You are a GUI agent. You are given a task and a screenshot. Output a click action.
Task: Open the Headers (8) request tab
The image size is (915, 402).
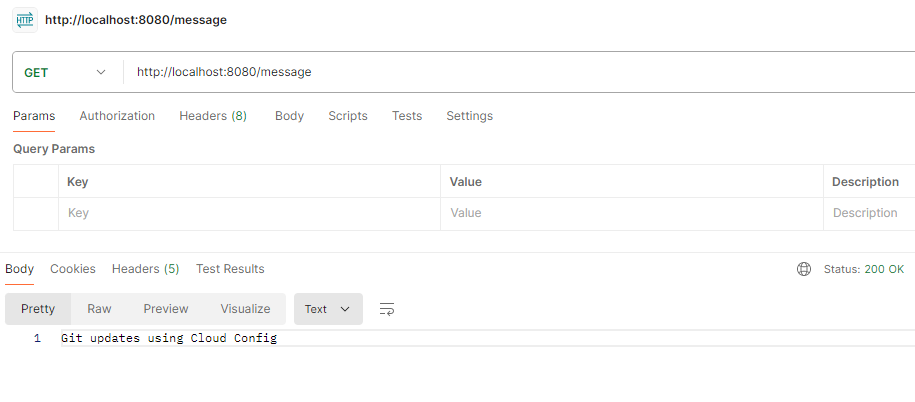point(213,116)
